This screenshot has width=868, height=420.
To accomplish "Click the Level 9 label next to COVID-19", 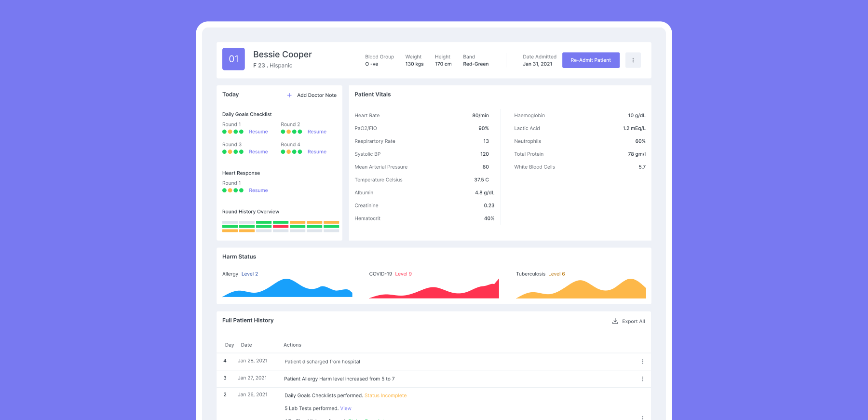I will tap(404, 274).
